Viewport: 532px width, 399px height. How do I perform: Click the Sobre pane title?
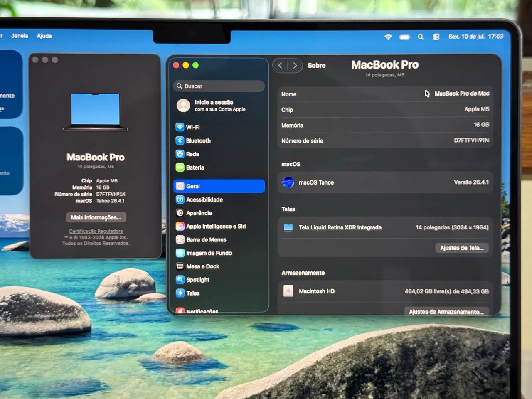(316, 65)
